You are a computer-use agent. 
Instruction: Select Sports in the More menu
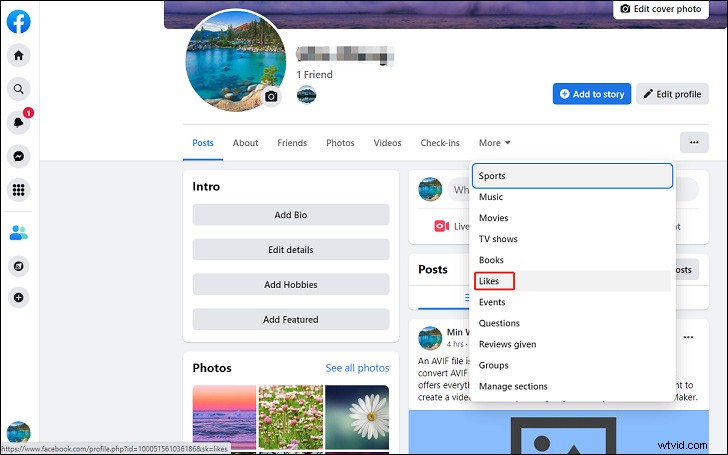[572, 176]
